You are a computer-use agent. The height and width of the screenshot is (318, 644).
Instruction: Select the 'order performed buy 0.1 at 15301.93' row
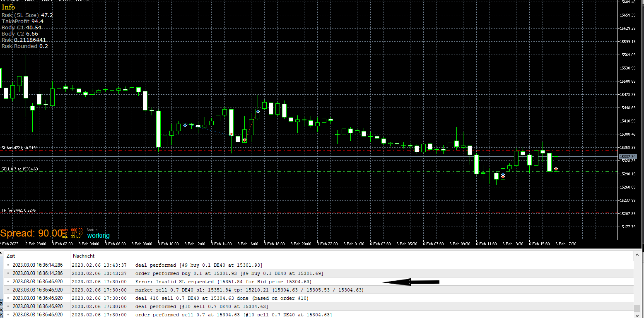[319, 273]
